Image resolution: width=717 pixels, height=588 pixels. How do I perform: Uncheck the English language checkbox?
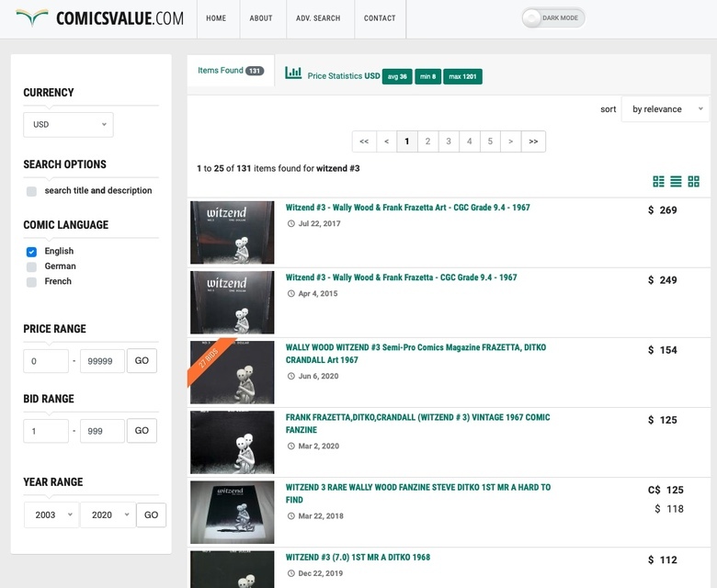[x=31, y=252]
